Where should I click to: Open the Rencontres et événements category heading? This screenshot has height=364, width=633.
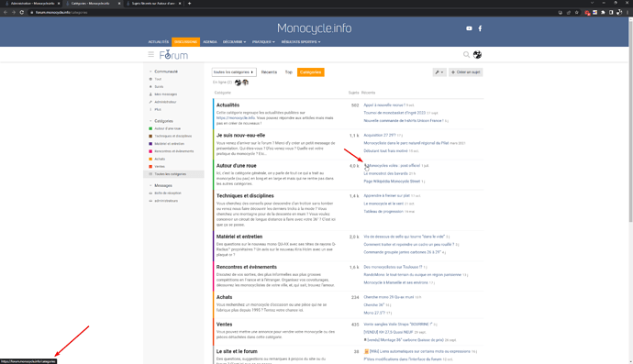pyautogui.click(x=246, y=267)
